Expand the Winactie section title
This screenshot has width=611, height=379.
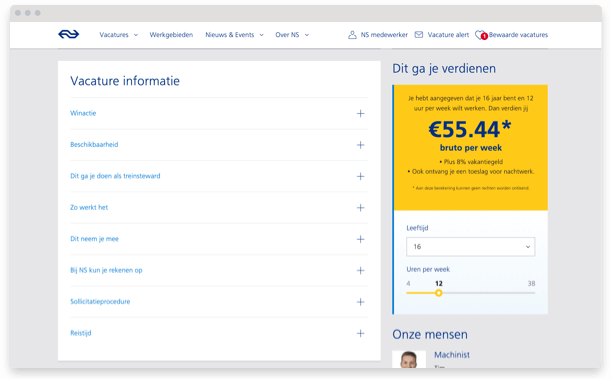(x=83, y=113)
